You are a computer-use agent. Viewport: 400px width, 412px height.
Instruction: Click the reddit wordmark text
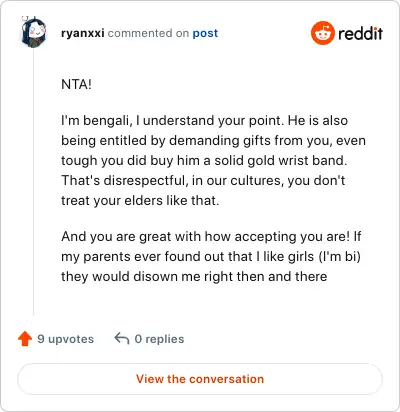tap(360, 34)
